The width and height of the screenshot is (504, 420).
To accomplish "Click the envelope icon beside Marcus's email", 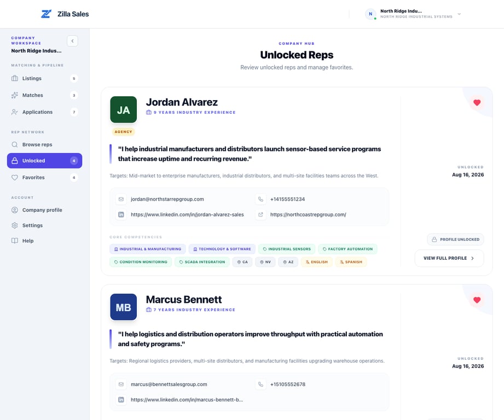I will click(x=121, y=384).
